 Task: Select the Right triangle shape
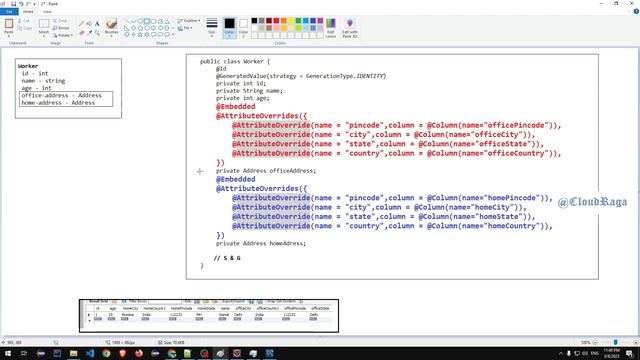coord(127,28)
